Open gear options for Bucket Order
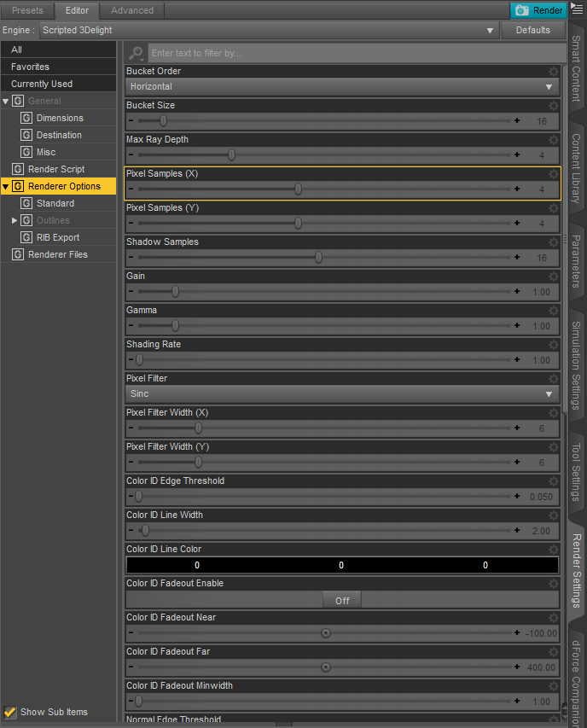This screenshot has width=587, height=728. coord(553,72)
